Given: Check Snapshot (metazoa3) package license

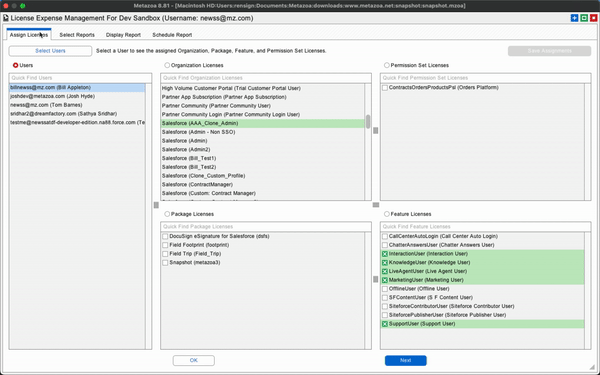Looking at the screenshot, I should [x=165, y=263].
